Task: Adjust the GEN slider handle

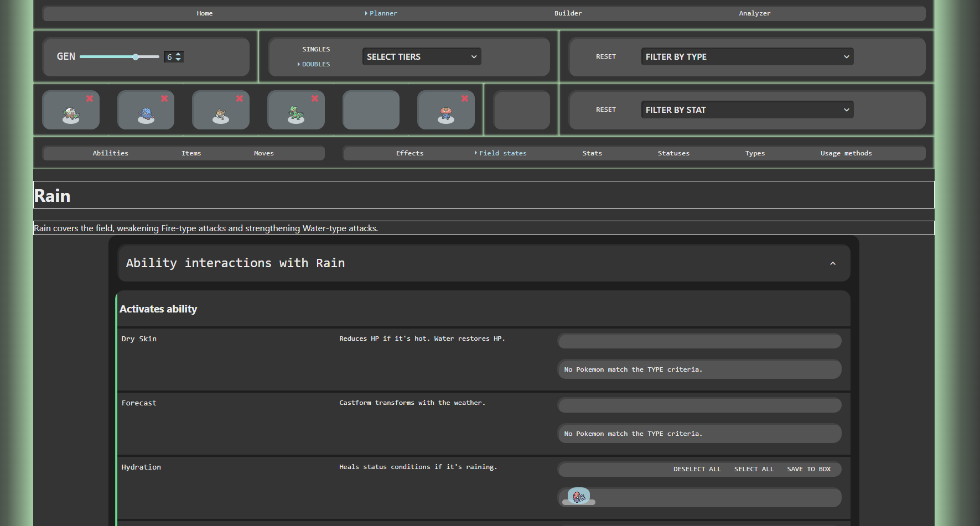Action: pyautogui.click(x=136, y=56)
